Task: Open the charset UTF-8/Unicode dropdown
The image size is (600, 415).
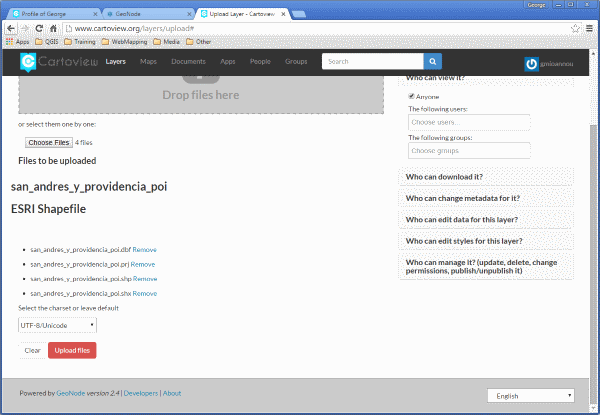Action: pyautogui.click(x=57, y=325)
